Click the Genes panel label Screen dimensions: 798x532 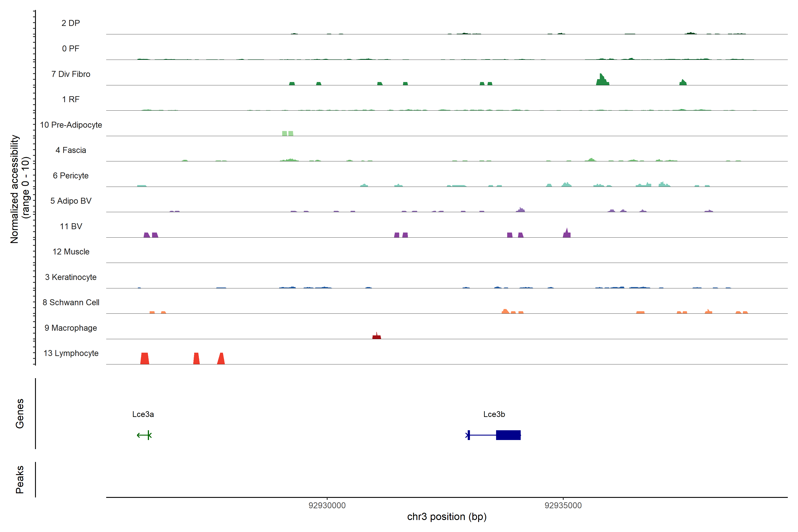20,413
